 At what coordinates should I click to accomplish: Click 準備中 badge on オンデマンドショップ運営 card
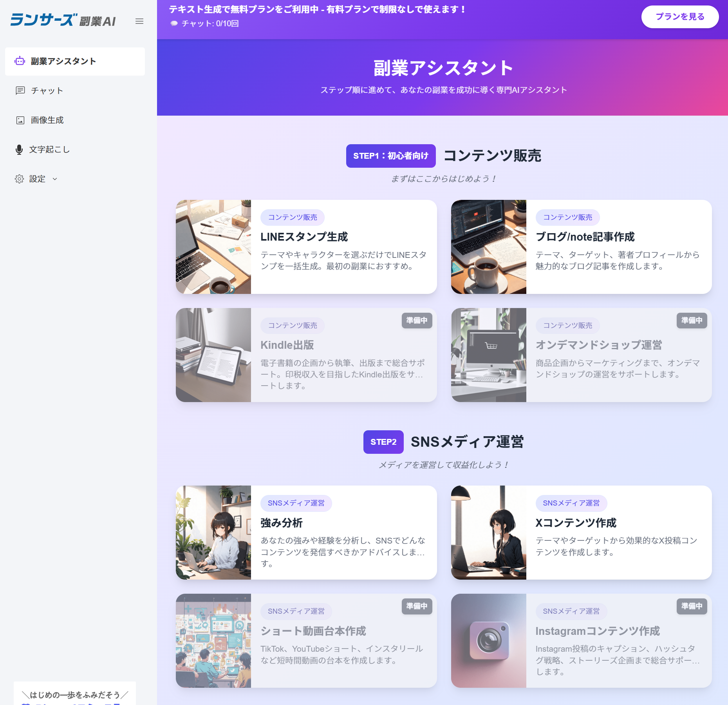[692, 321]
